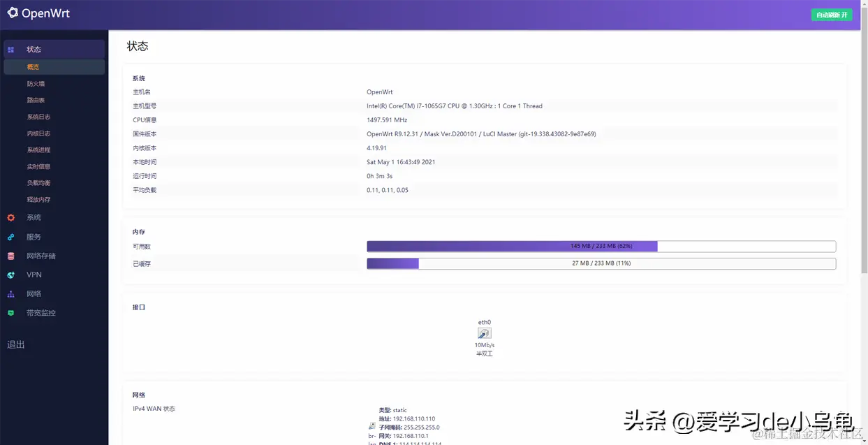Click the eth0 interface icon
This screenshot has height=445, width=868.
pos(484,334)
